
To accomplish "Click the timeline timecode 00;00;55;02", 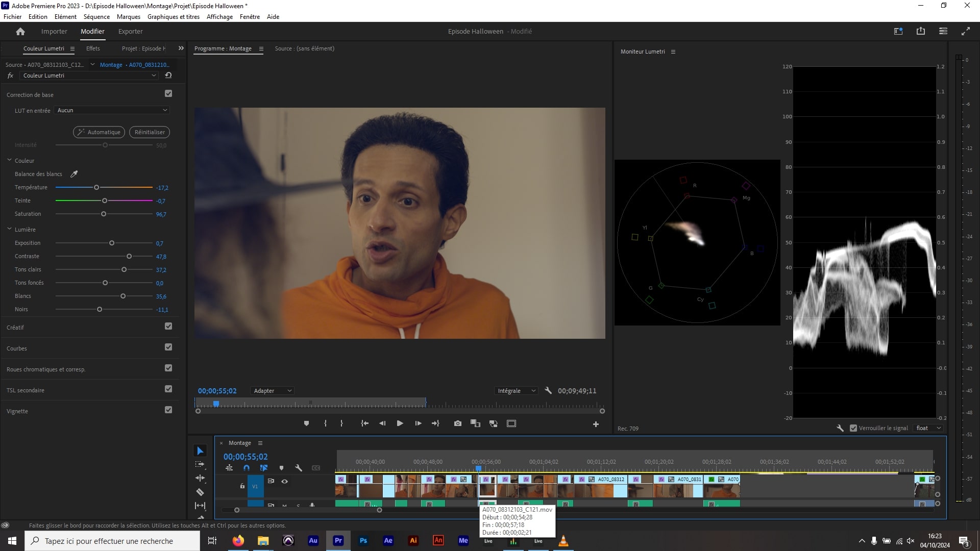I will (x=246, y=457).
